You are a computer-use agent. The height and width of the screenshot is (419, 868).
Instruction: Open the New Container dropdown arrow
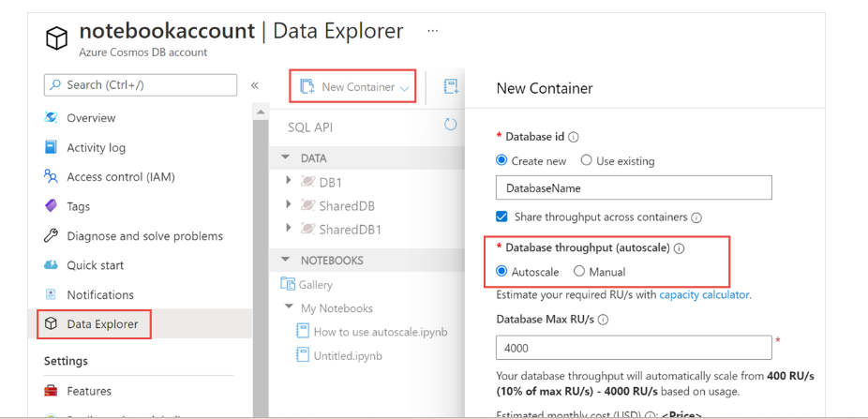click(x=405, y=88)
